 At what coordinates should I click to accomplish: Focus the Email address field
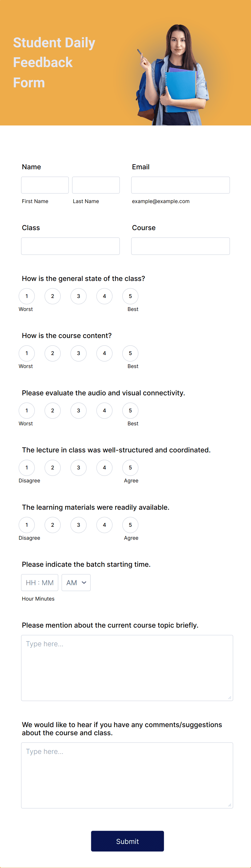[180, 185]
